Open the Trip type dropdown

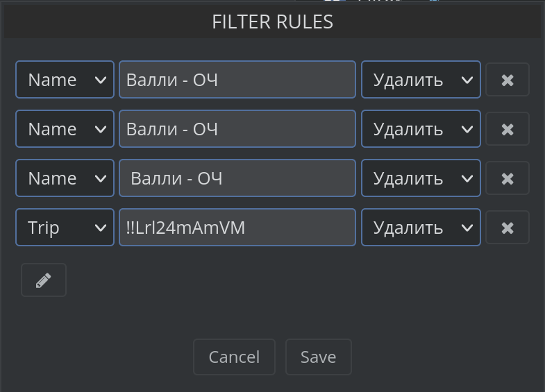click(x=65, y=228)
